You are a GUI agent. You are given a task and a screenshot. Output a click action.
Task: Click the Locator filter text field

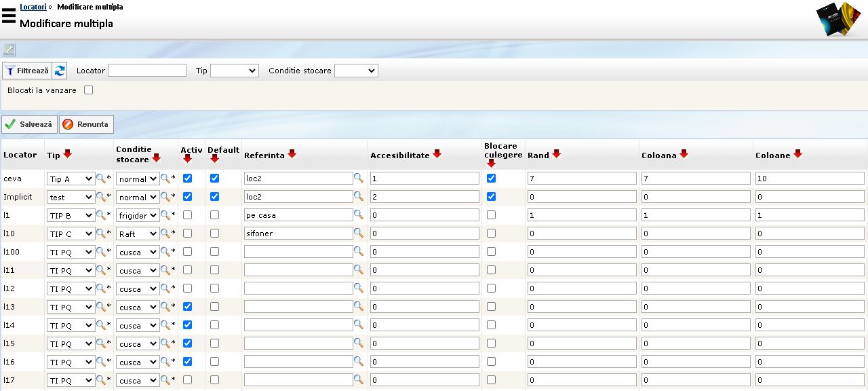tap(146, 71)
